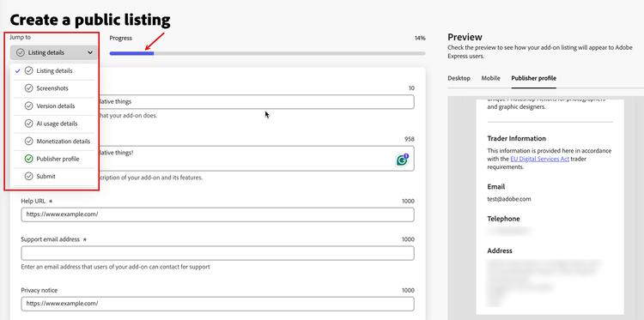Click the Trader Information heading
Viewport: 644px width, 320px height.
[x=516, y=138]
